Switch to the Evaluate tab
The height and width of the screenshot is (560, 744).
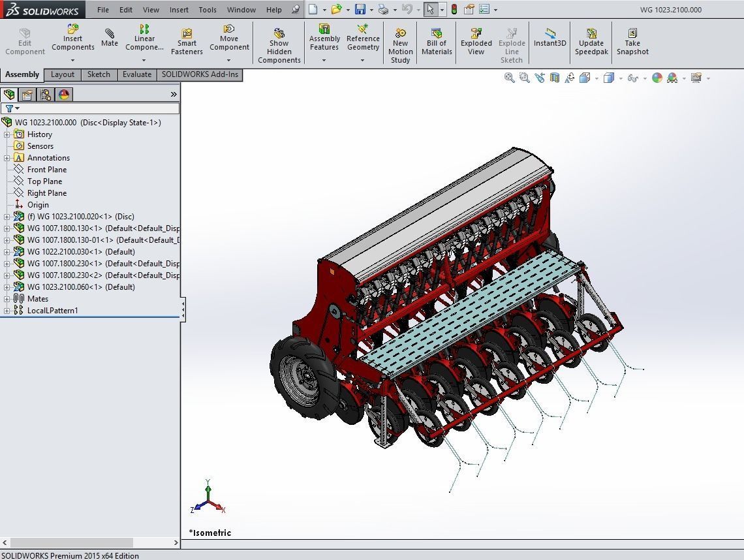coord(136,74)
